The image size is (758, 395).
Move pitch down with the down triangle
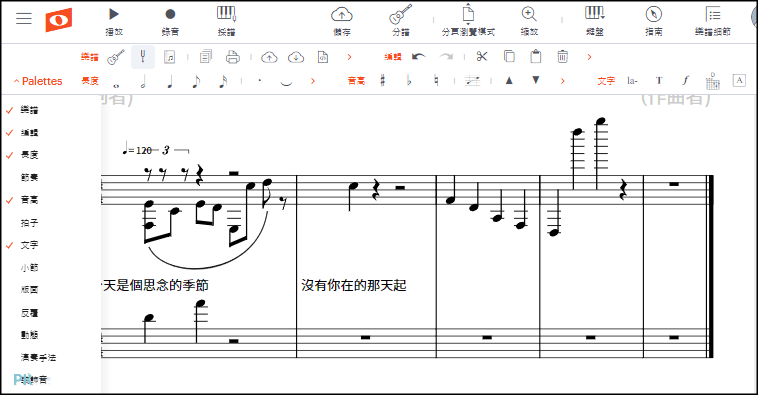[536, 80]
